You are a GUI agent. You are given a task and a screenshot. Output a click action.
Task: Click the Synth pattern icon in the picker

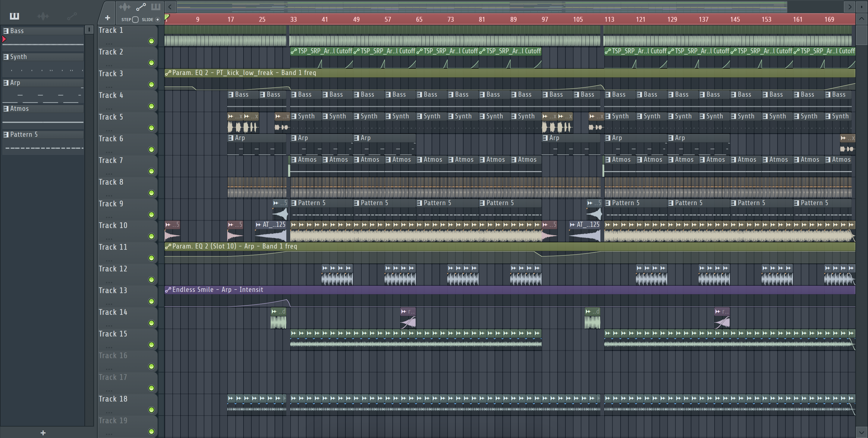[6, 57]
